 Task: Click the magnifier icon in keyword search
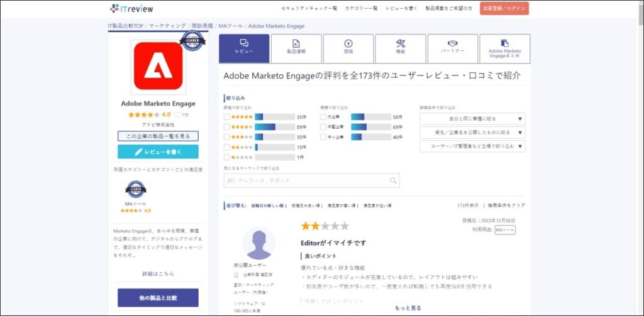click(x=393, y=180)
